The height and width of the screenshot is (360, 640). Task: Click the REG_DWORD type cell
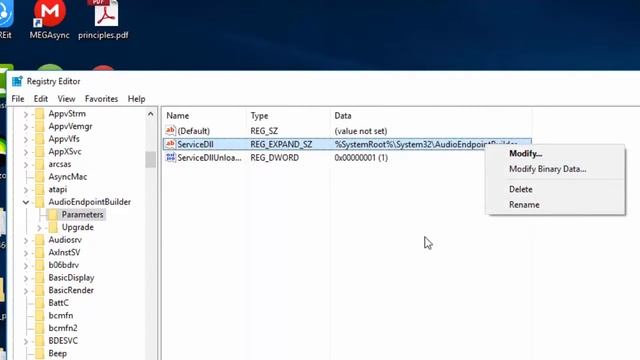[x=275, y=158]
